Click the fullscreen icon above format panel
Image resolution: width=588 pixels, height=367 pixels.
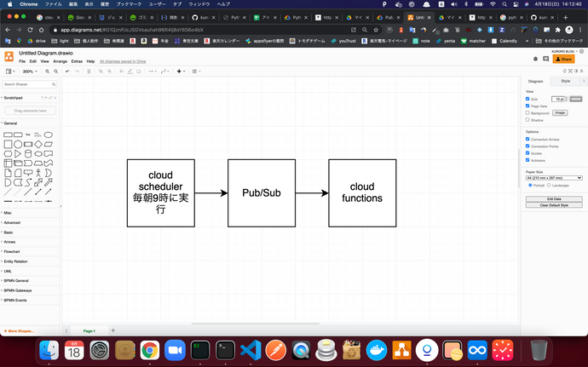570,71
